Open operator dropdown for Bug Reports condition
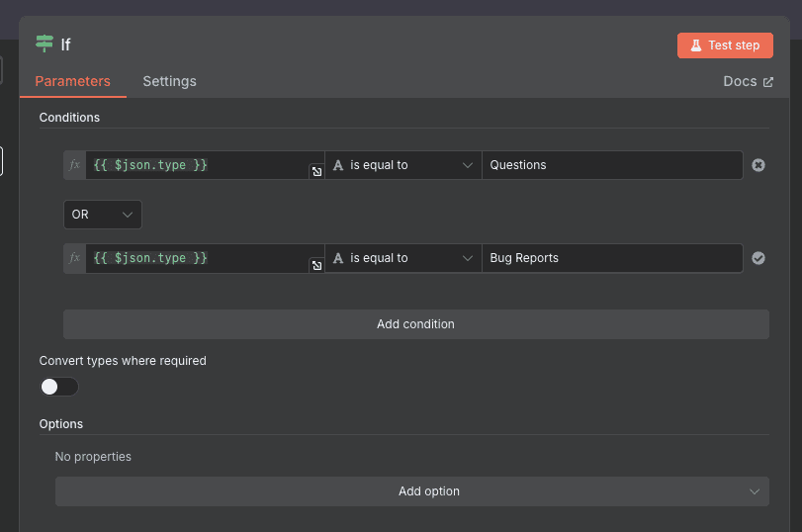Screen dimensions: 802x532 point(402,258)
